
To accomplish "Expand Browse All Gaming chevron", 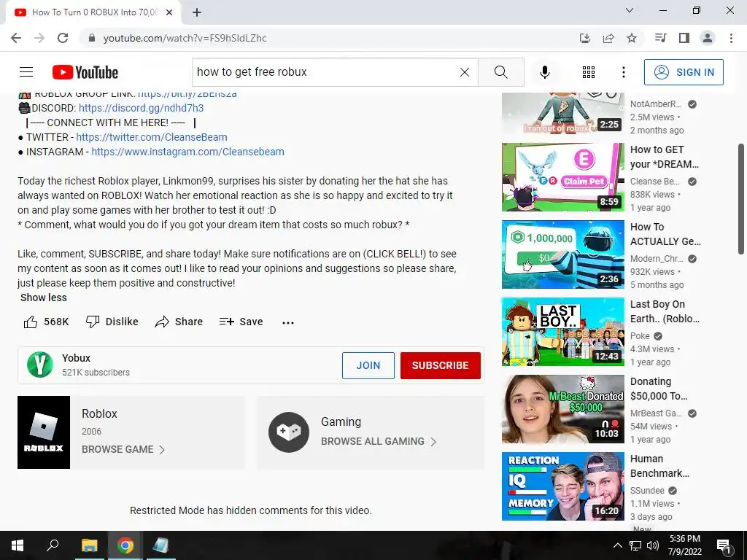I will (x=433, y=441).
